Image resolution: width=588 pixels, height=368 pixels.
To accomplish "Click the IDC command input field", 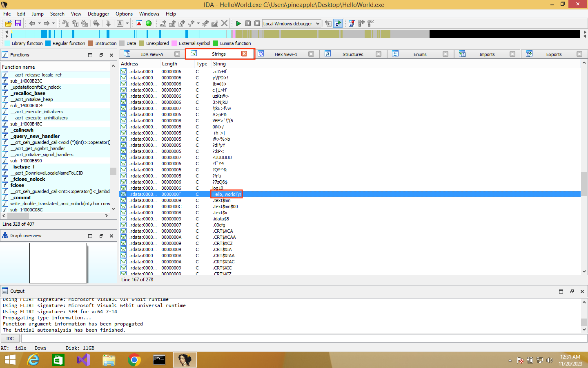I will click(304, 339).
